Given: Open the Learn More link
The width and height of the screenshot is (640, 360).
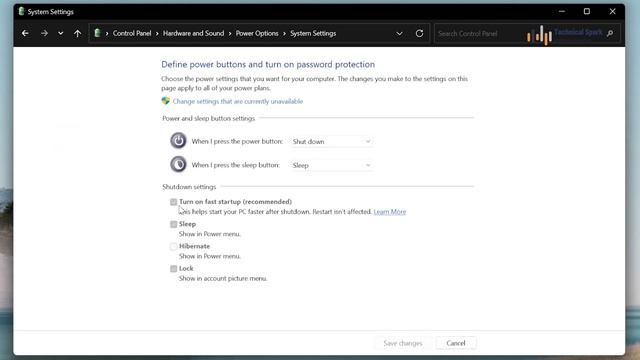Looking at the screenshot, I should pos(390,211).
